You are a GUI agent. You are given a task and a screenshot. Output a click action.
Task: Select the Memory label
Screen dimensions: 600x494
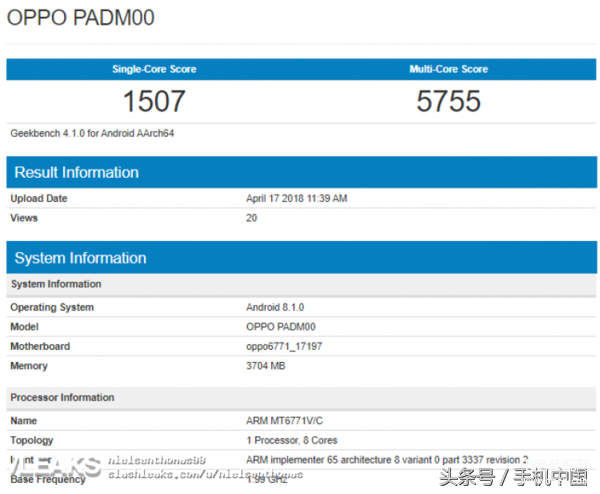[29, 366]
